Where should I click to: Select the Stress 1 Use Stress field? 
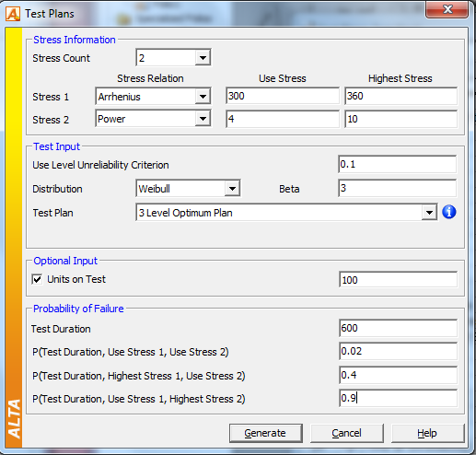click(x=283, y=96)
